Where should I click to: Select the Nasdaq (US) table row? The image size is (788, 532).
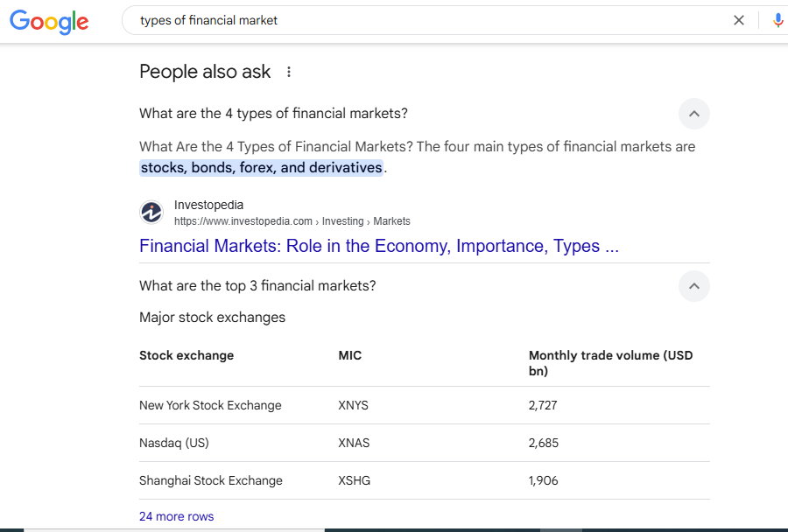[x=425, y=443]
